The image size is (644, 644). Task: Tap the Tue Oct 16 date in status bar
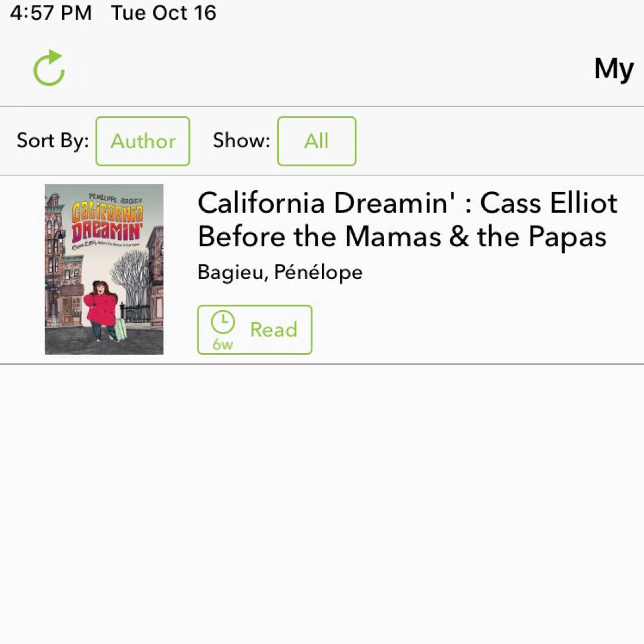click(x=163, y=13)
